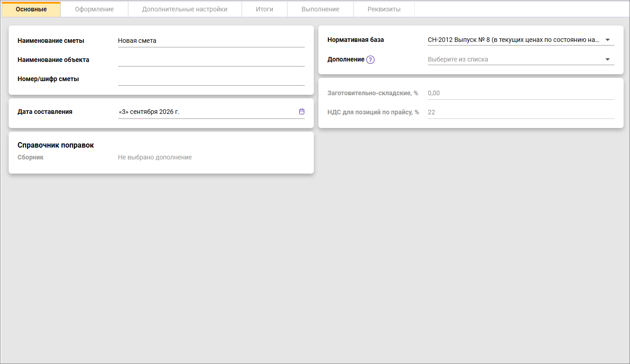The height and width of the screenshot is (364, 630).
Task: Open the Оформление tab
Action: tap(94, 9)
